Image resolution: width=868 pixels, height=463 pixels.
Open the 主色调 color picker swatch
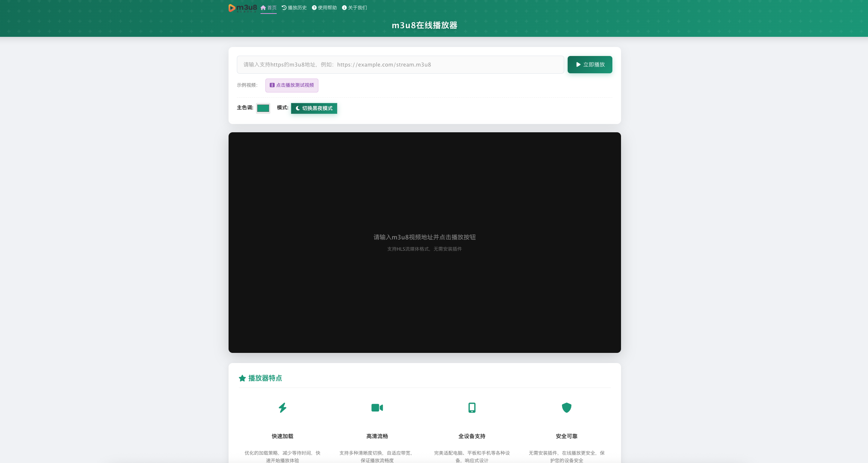click(263, 108)
